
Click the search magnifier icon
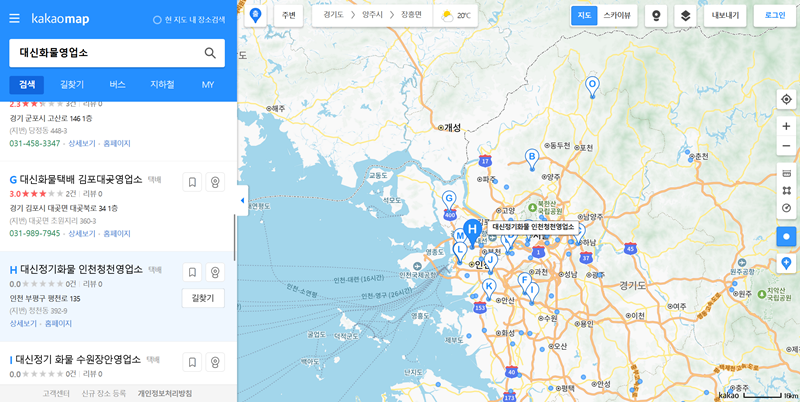pos(210,53)
